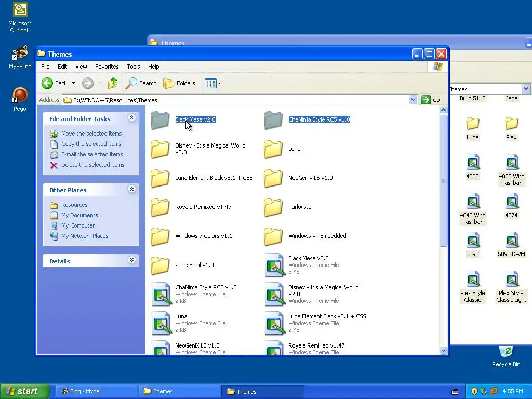The height and width of the screenshot is (399, 532).
Task: Click the Start button
Action: [25, 392]
